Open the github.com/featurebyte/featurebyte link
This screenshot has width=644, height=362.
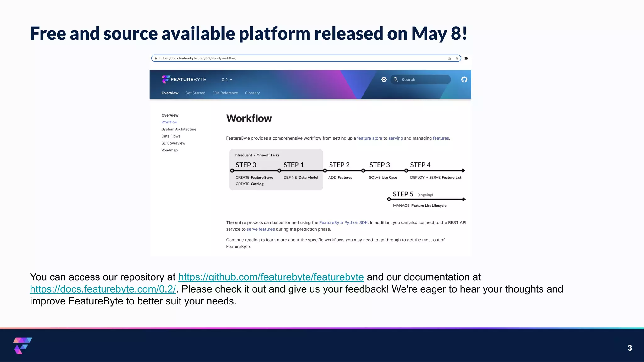pos(271,277)
